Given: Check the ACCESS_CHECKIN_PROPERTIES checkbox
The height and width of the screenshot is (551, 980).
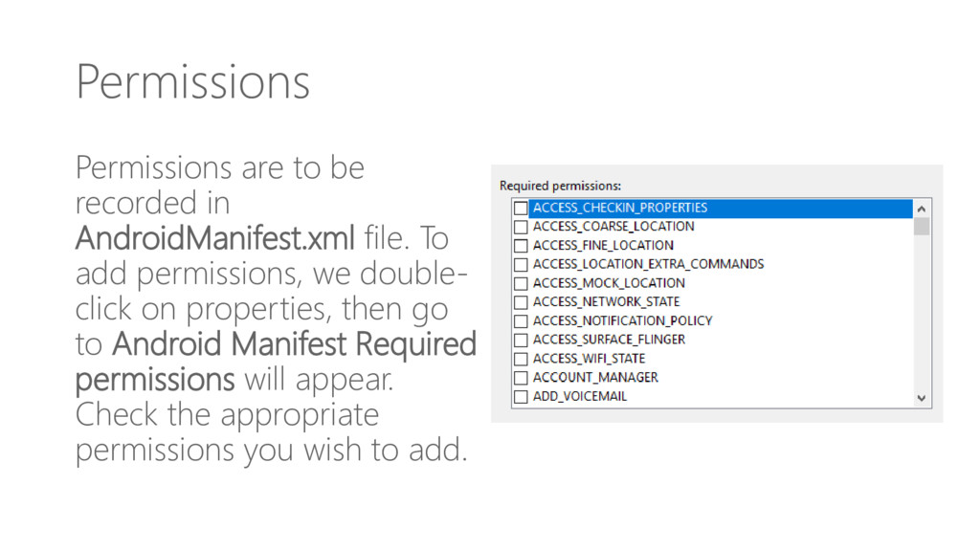Looking at the screenshot, I should pyautogui.click(x=521, y=208).
